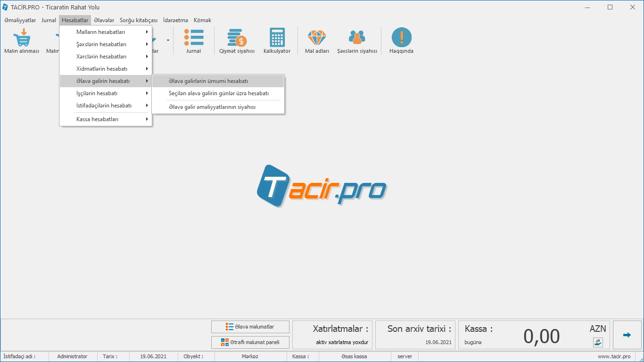Open toolbar dropdown arrow beside Jurnal

click(x=168, y=41)
